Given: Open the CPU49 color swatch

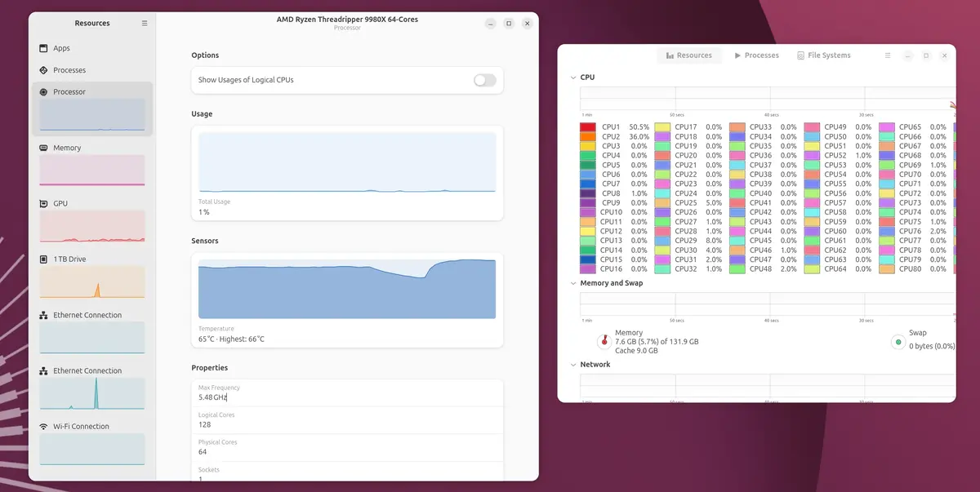Looking at the screenshot, I should [x=812, y=127].
